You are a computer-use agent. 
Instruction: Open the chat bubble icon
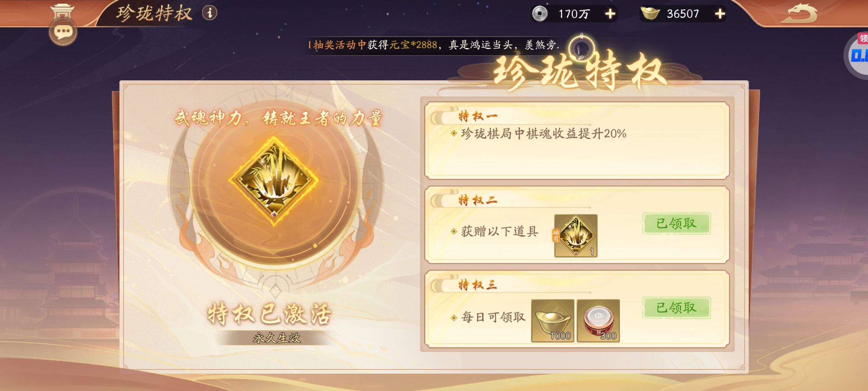point(63,32)
